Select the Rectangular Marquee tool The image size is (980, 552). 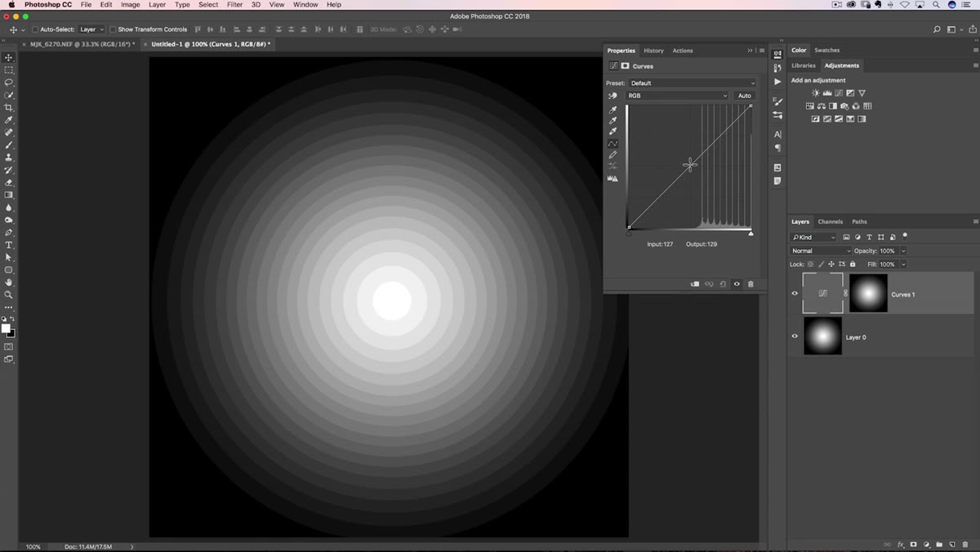pos(9,70)
